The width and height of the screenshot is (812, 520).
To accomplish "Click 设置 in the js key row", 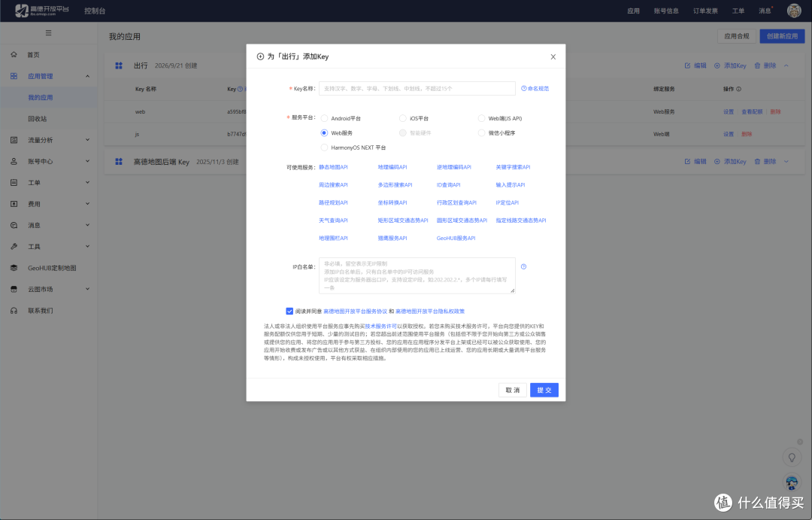I will (x=729, y=134).
